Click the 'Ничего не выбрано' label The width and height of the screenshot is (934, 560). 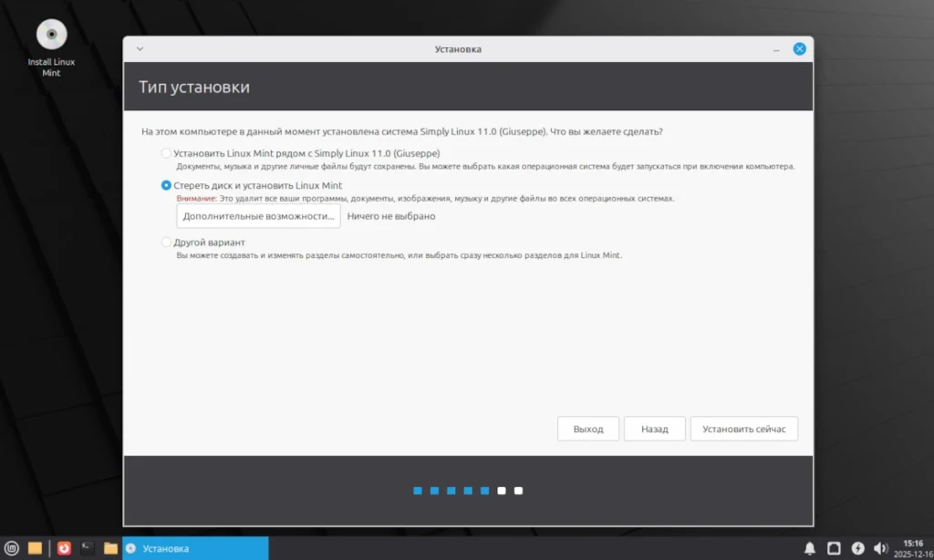click(390, 215)
